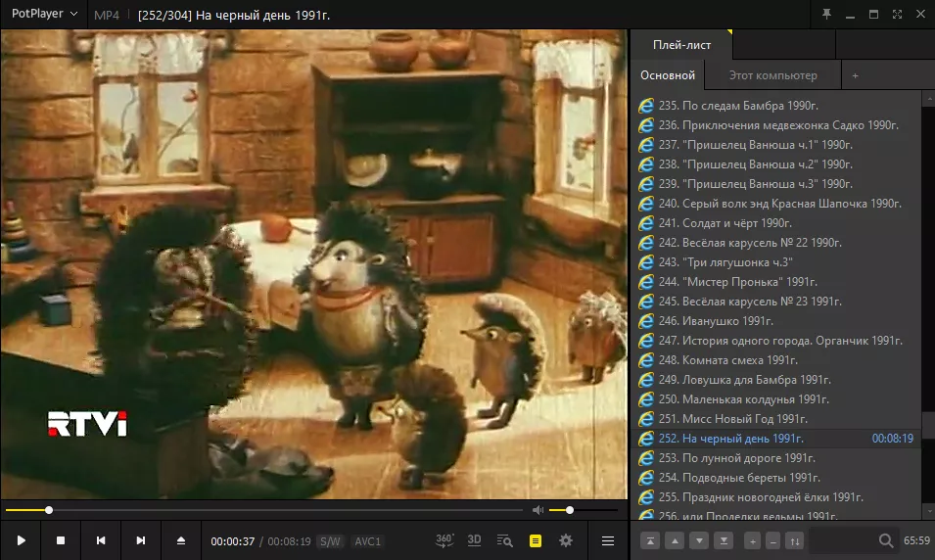Viewport: 935px width, 560px height.
Task: Select 243. "Три лягушонка ч.3"
Action: pos(776,262)
